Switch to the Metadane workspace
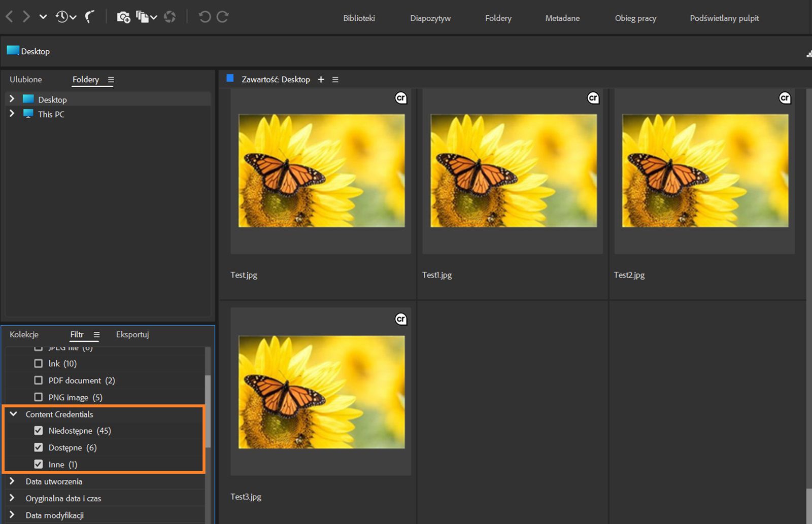 (562, 18)
